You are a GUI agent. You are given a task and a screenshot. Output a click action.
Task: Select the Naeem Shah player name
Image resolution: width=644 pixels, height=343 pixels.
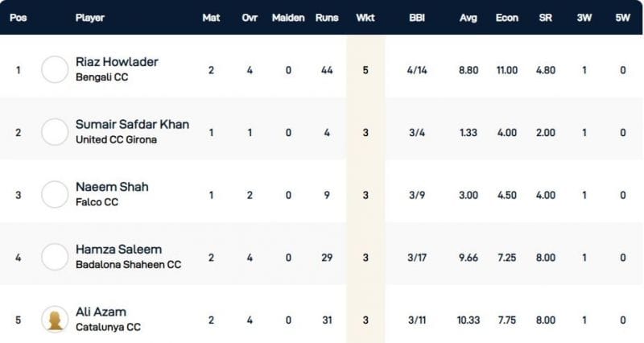(x=111, y=187)
